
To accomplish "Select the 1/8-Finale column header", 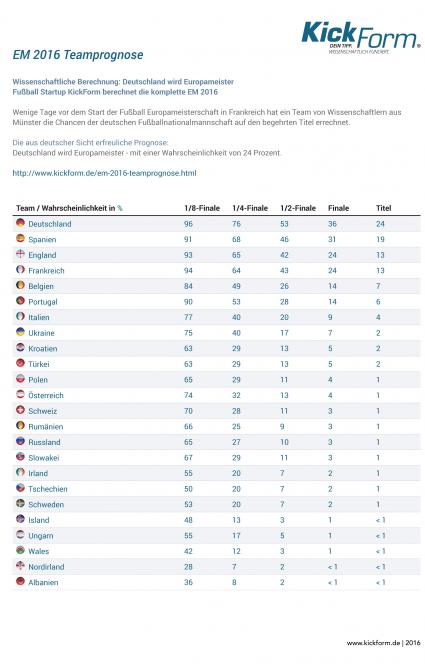I will (x=202, y=208).
